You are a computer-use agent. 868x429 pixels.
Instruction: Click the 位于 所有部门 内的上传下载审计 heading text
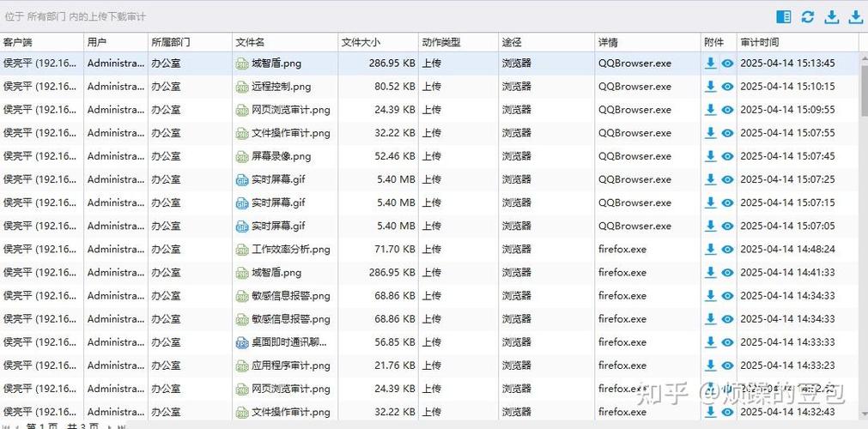tap(76, 16)
